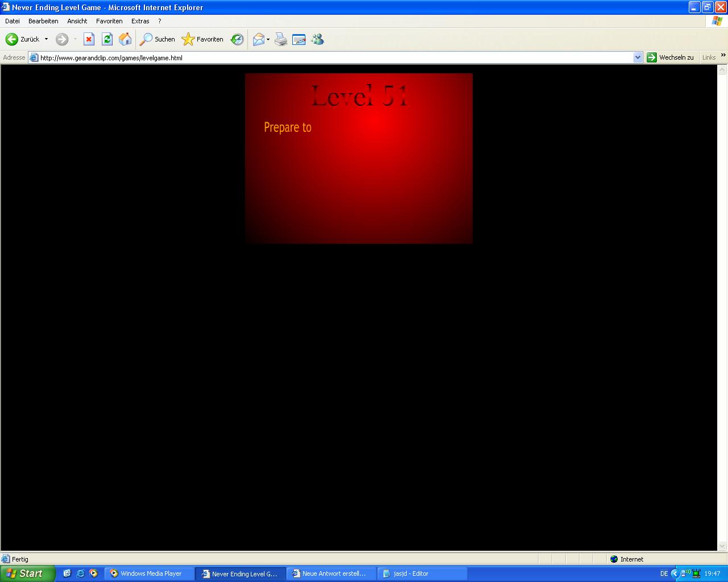Refresh the page with the green arrows icon

(x=107, y=39)
